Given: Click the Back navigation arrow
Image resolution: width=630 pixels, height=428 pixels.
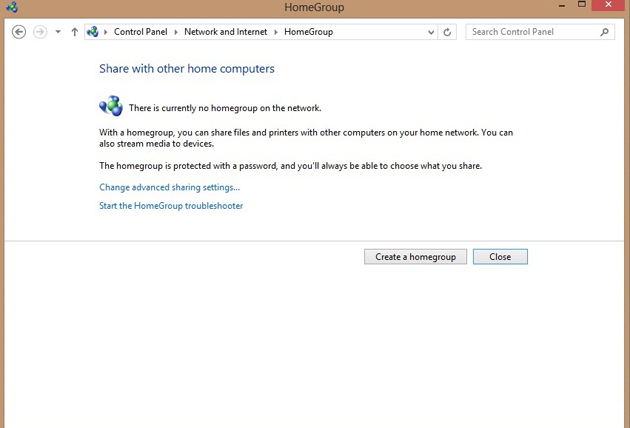Looking at the screenshot, I should [18, 32].
